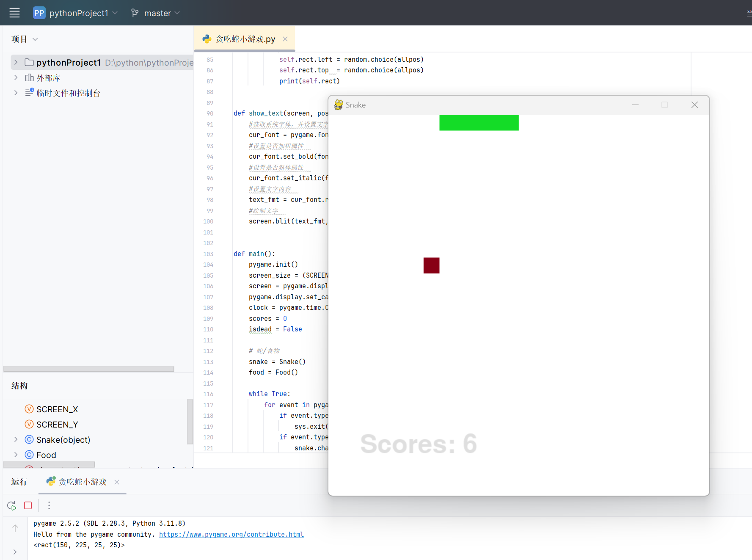
Task: Open the pygame contribute link
Action: [x=231, y=534]
